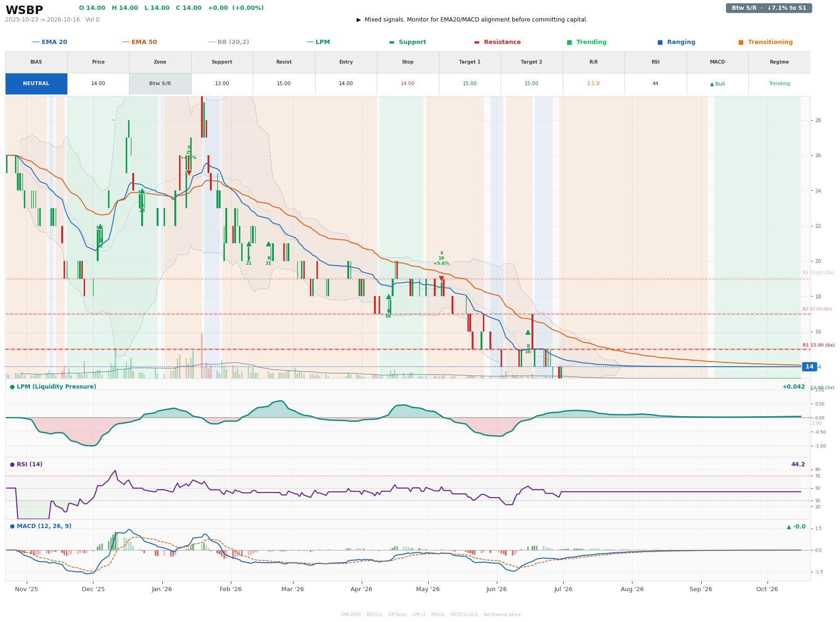This screenshot has width=840, height=622.
Task: Click the Btw S/R status badge at top right
Action: (768, 8)
